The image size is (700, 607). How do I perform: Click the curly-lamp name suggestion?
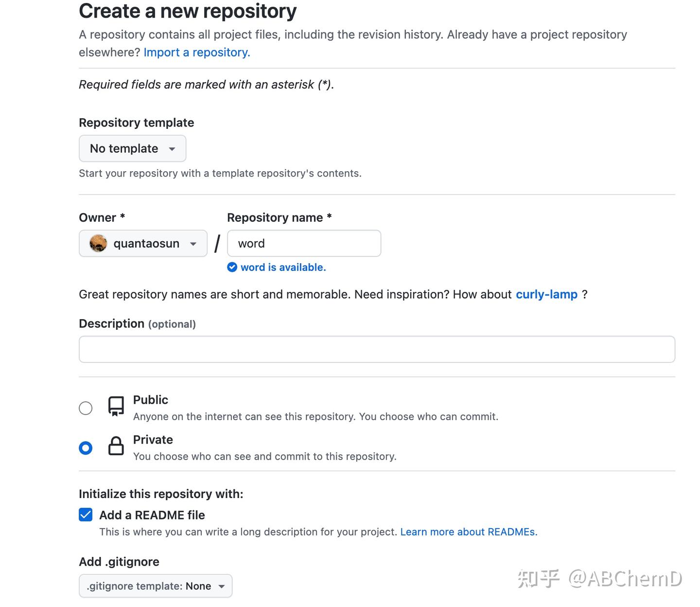546,294
